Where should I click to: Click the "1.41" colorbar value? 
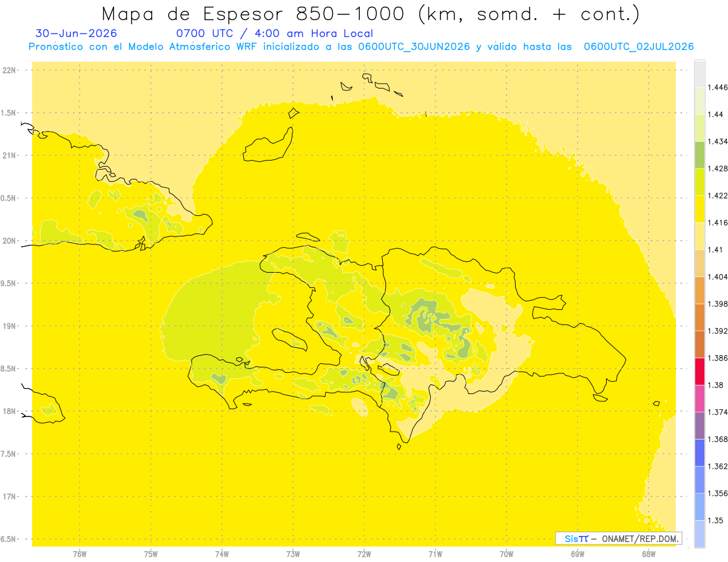(x=715, y=250)
